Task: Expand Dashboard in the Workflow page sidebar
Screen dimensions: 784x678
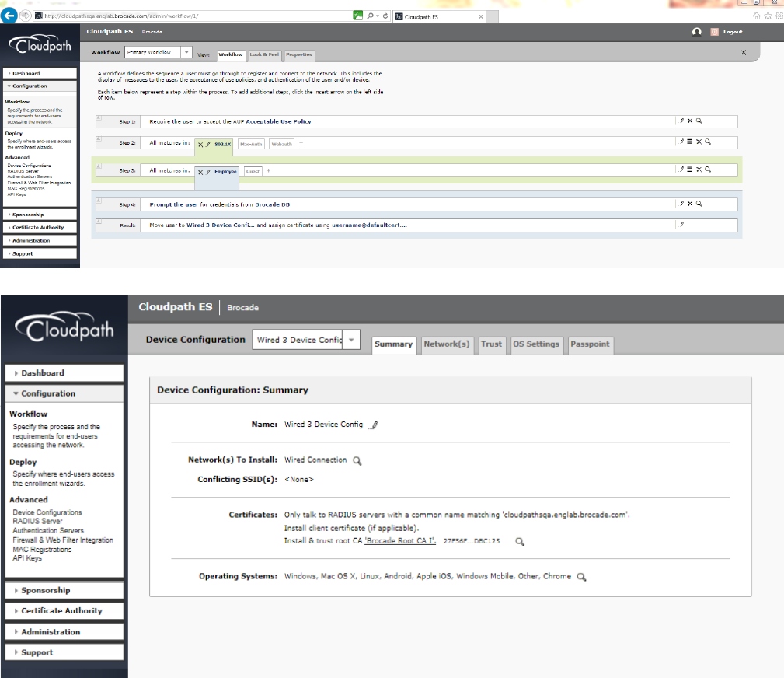Action: pyautogui.click(x=40, y=73)
